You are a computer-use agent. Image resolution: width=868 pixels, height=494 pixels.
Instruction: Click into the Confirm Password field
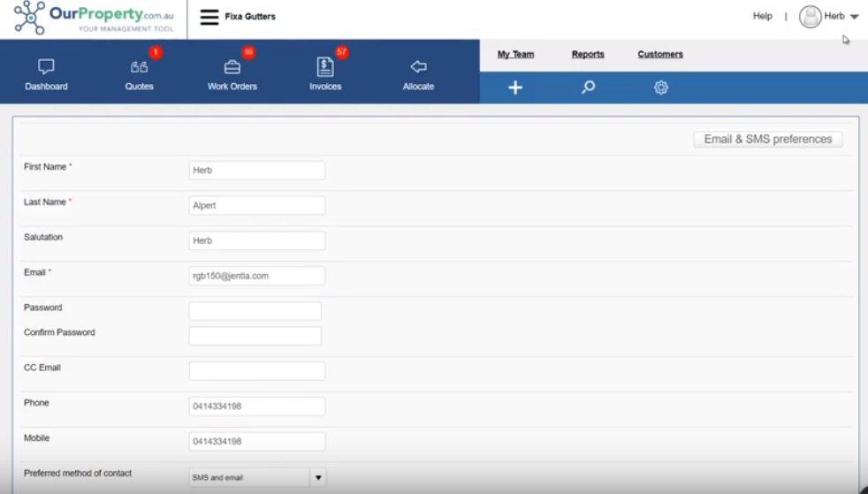point(255,336)
